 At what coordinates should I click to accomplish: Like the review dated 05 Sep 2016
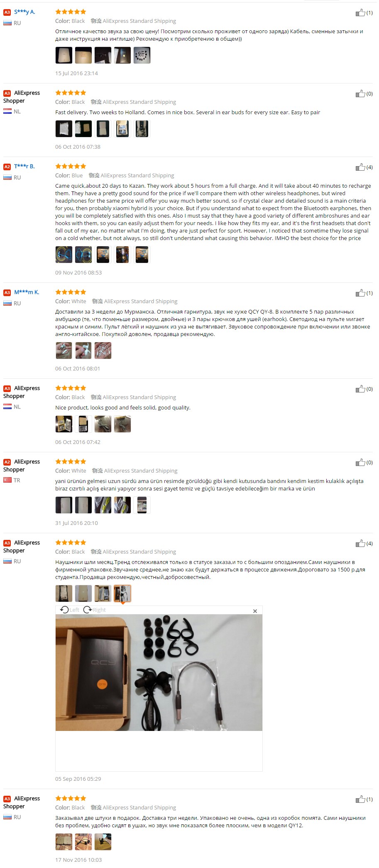pos(360,543)
